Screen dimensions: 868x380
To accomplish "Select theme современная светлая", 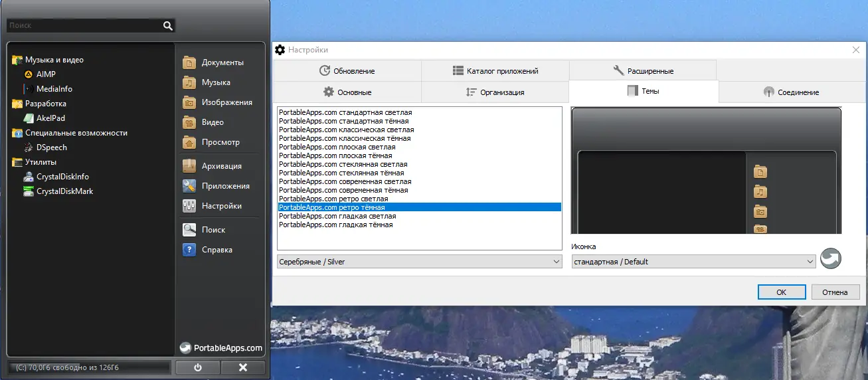I will tap(419, 181).
